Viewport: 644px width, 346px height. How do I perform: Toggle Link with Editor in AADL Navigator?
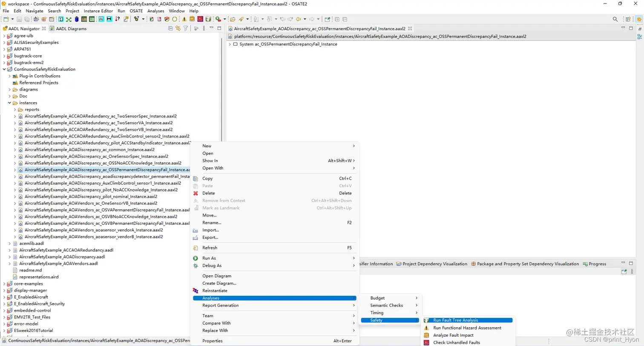pyautogui.click(x=178, y=29)
